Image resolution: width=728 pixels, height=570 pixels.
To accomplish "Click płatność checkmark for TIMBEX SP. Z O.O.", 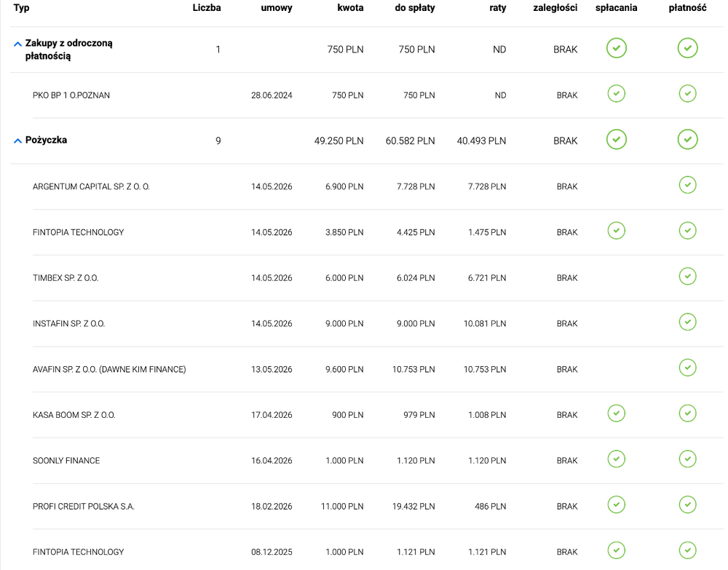I will pyautogui.click(x=687, y=277).
